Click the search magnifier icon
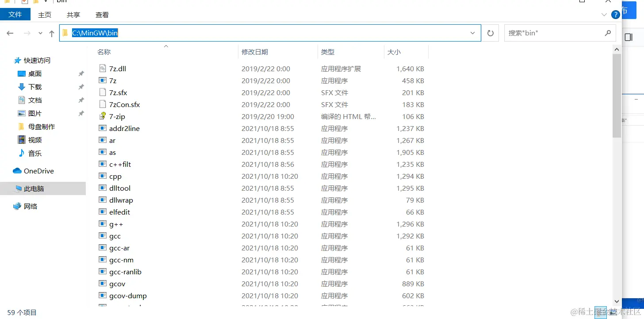 [608, 33]
